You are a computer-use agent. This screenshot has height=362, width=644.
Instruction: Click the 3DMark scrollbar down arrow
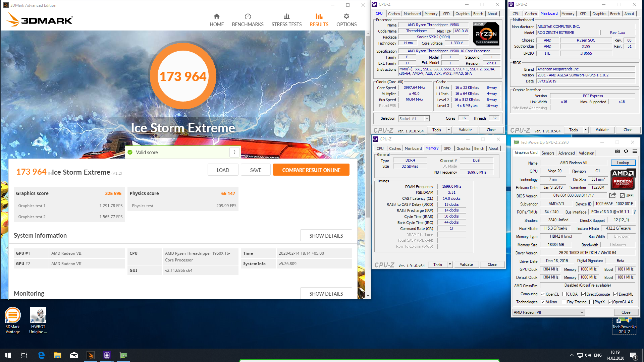tap(368, 296)
